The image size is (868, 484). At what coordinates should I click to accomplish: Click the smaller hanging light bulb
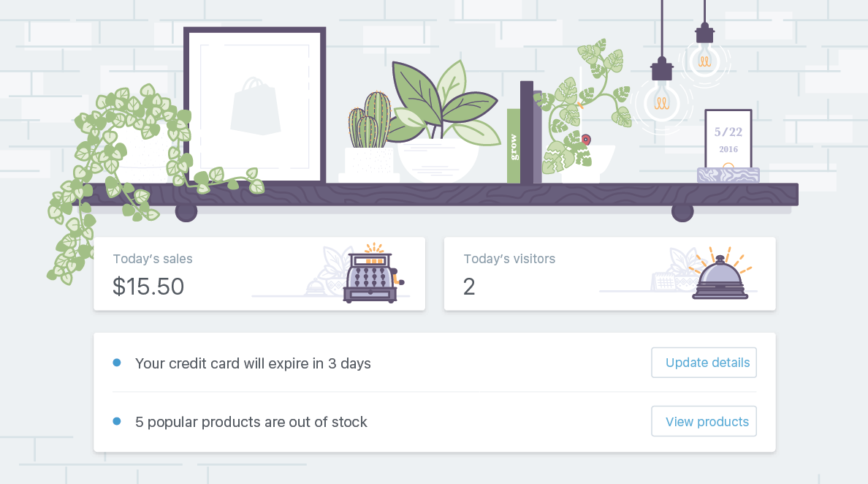click(x=704, y=58)
